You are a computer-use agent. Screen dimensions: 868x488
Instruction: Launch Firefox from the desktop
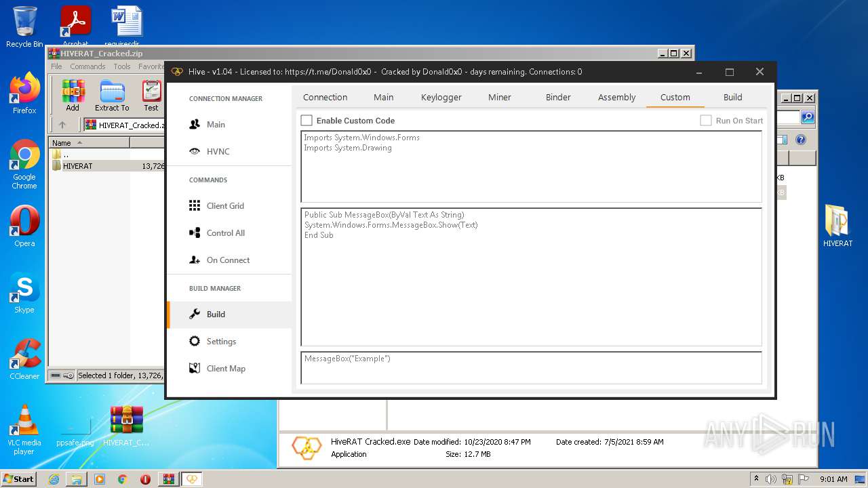tap(24, 94)
